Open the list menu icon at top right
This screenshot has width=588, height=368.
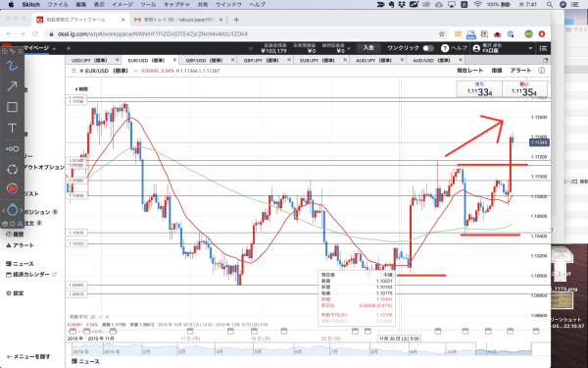[543, 48]
